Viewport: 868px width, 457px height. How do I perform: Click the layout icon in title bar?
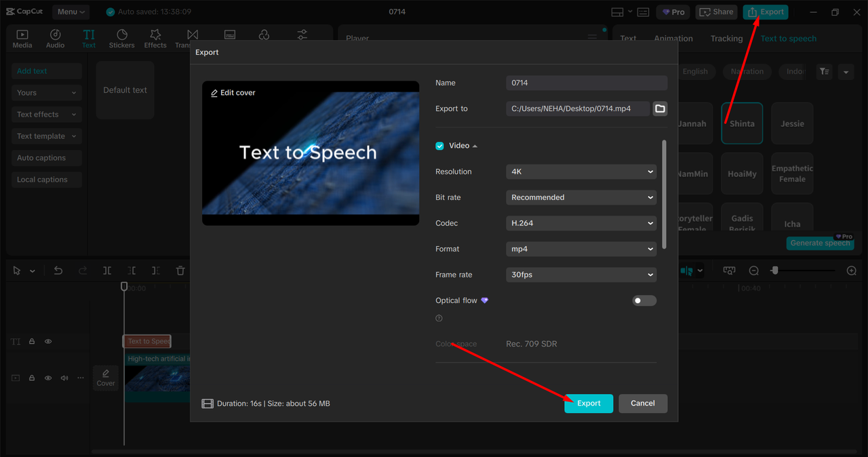tap(617, 12)
